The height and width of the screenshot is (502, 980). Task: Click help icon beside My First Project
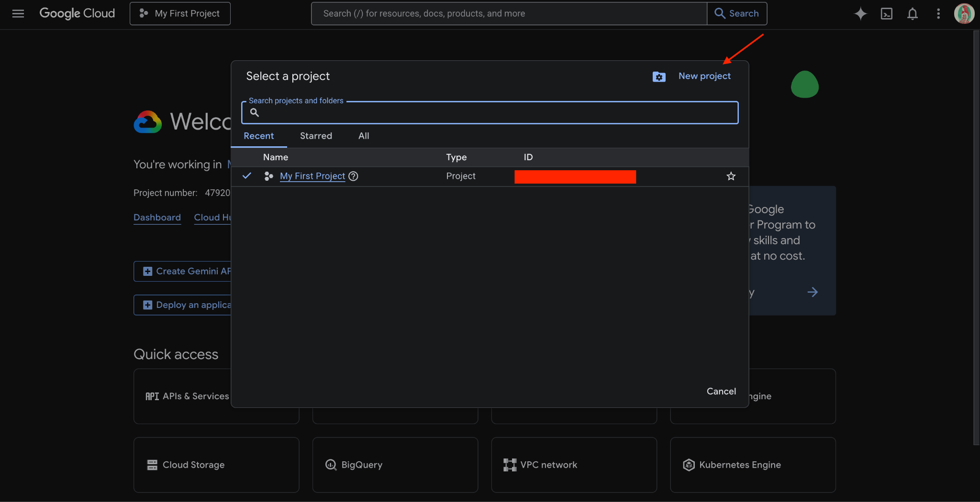point(353,176)
